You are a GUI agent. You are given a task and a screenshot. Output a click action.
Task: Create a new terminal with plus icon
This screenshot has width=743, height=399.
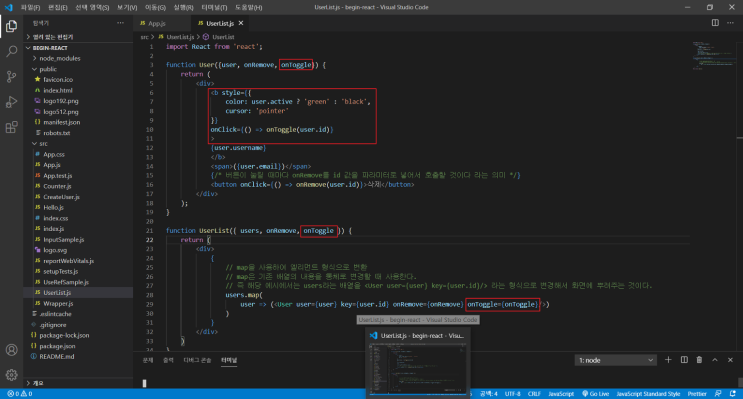pos(668,360)
